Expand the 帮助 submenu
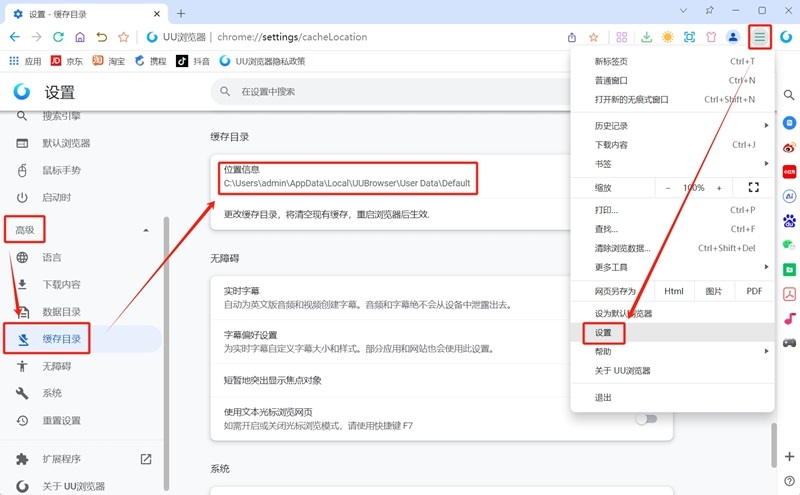 click(766, 351)
